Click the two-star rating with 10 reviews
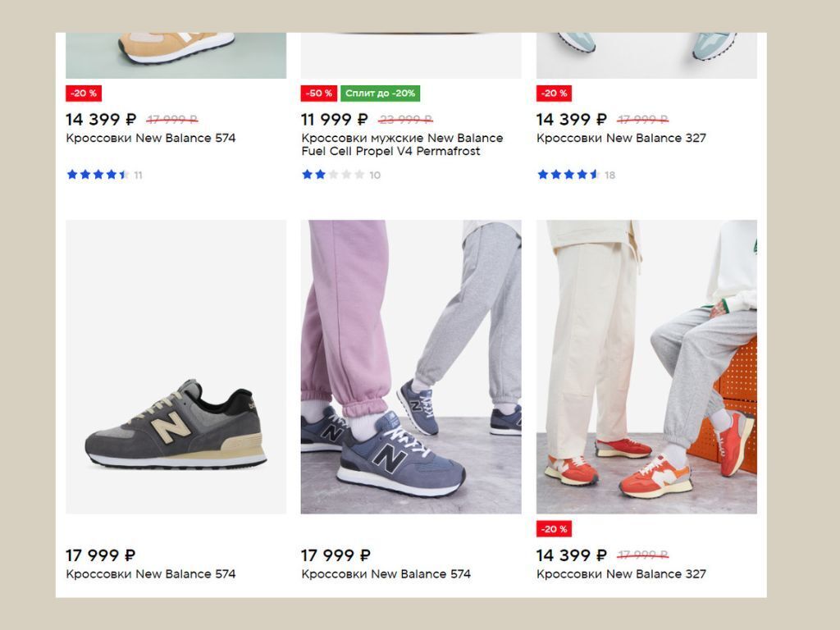This screenshot has width=840, height=630. 340,175
